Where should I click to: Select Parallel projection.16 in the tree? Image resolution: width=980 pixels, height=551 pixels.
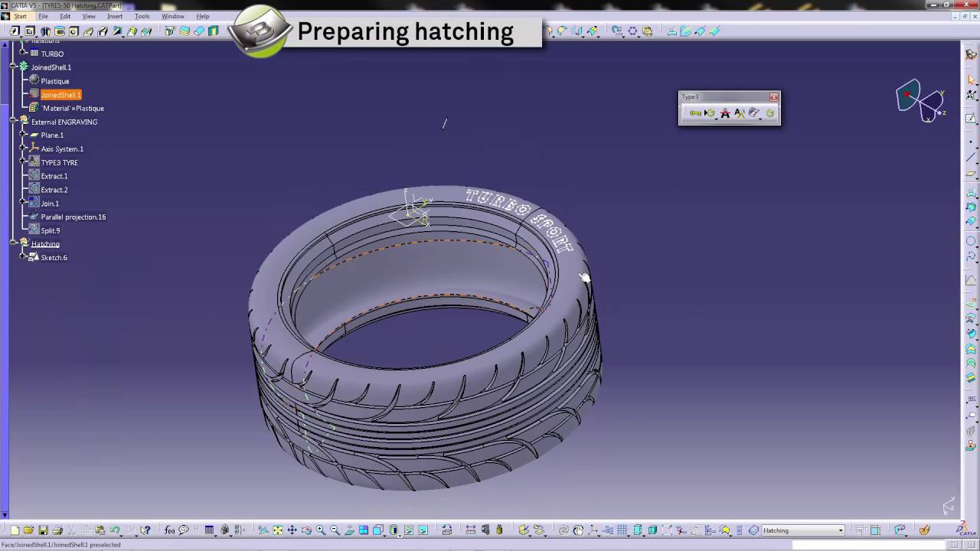point(73,217)
